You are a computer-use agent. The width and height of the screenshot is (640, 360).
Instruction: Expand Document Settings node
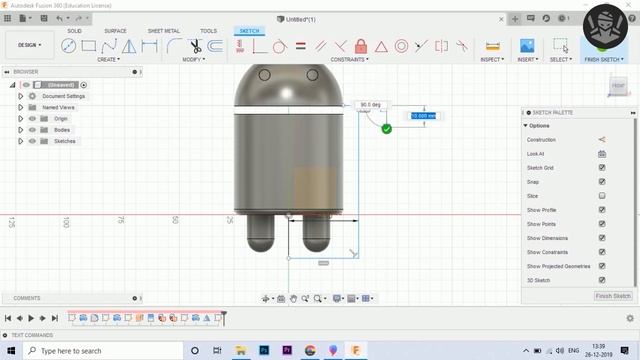tap(20, 96)
